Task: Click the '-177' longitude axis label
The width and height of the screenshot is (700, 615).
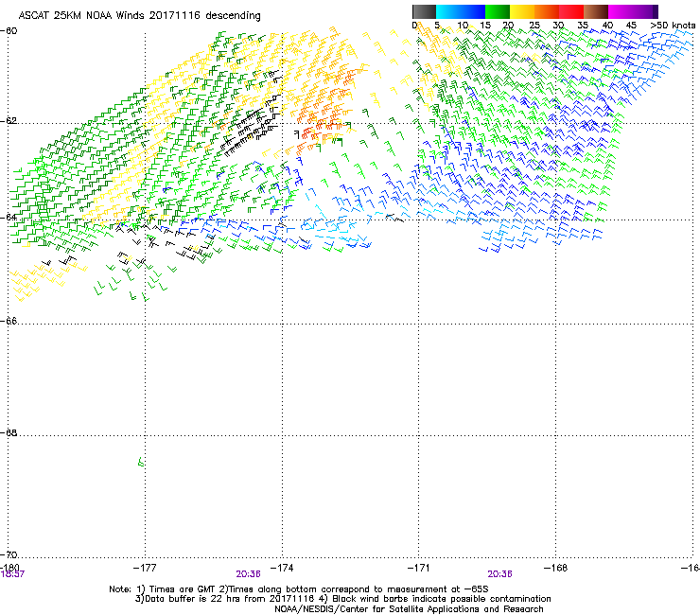Action: [x=145, y=568]
